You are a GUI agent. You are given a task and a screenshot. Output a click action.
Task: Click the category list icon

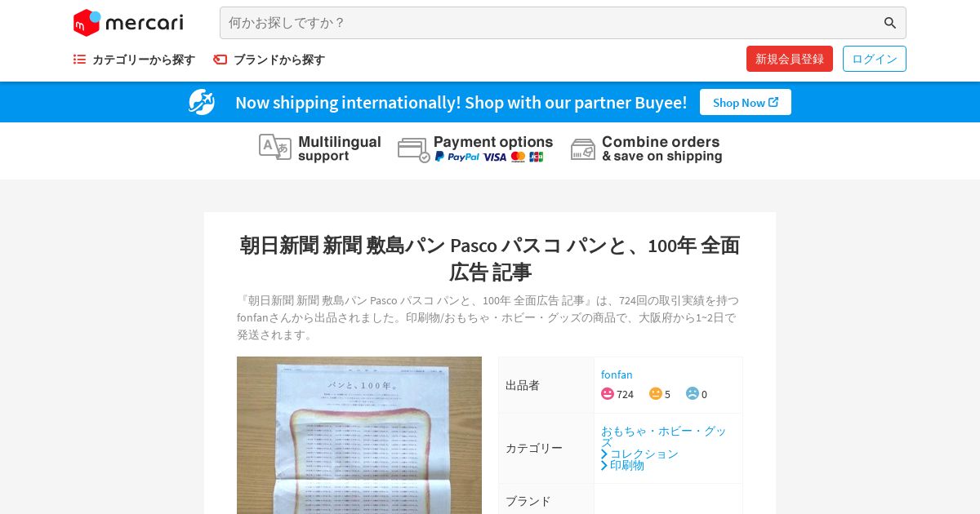[79, 60]
